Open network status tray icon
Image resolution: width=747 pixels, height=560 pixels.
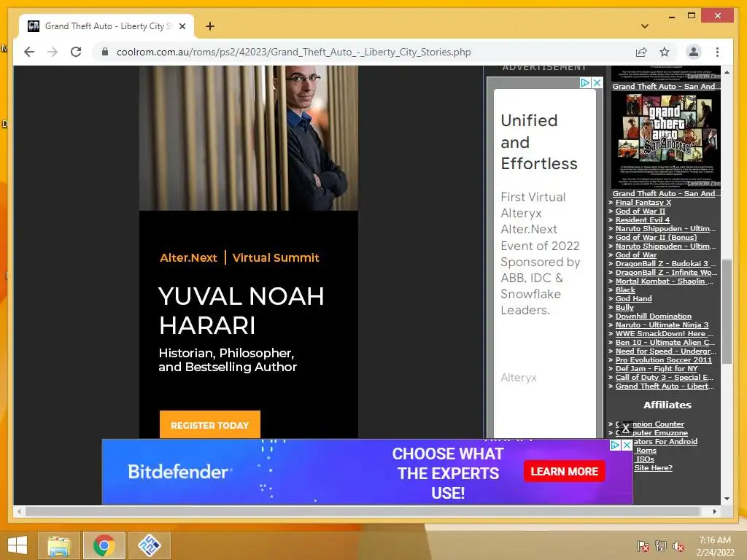pyautogui.click(x=661, y=545)
